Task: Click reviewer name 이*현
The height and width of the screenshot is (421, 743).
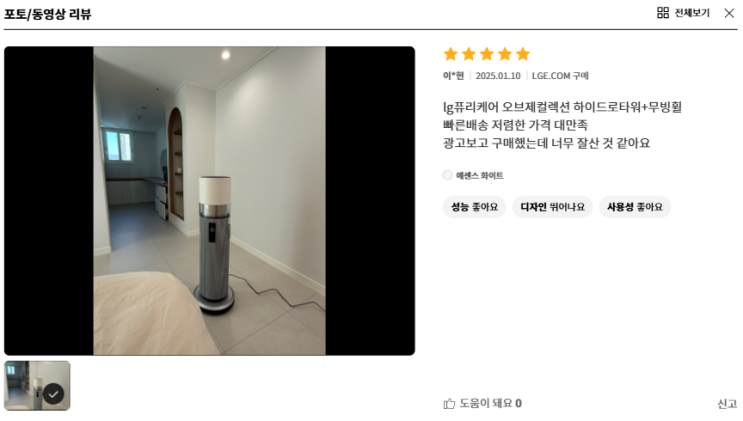Action: coord(453,76)
